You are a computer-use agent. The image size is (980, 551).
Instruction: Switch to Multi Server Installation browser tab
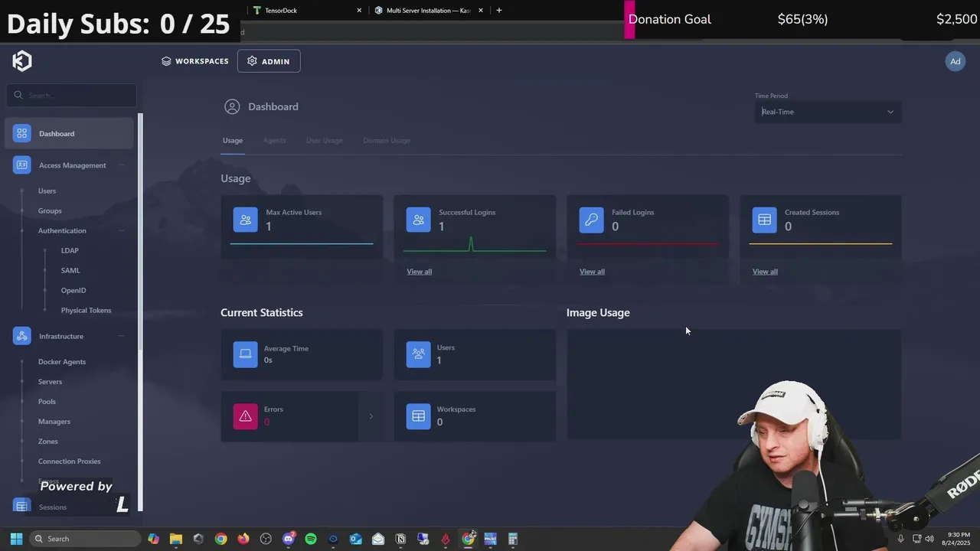coord(429,11)
